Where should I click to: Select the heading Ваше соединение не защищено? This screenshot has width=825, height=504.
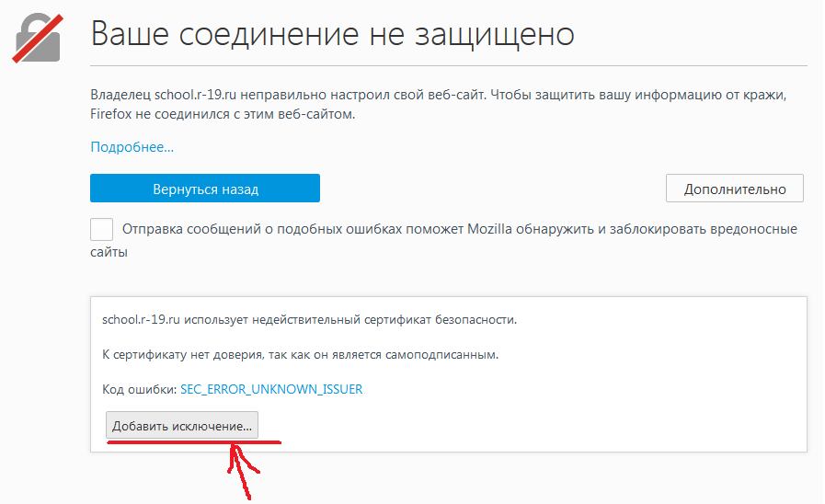(333, 34)
